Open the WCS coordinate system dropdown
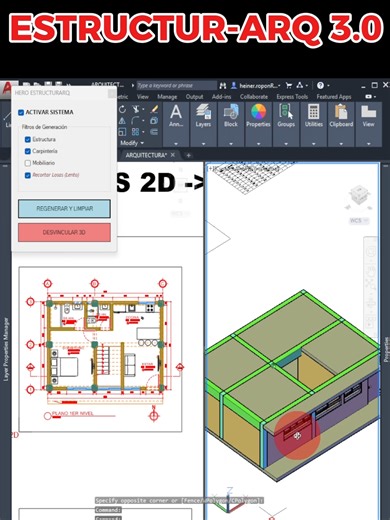Viewport: 390px width, 520px height. tap(359, 220)
